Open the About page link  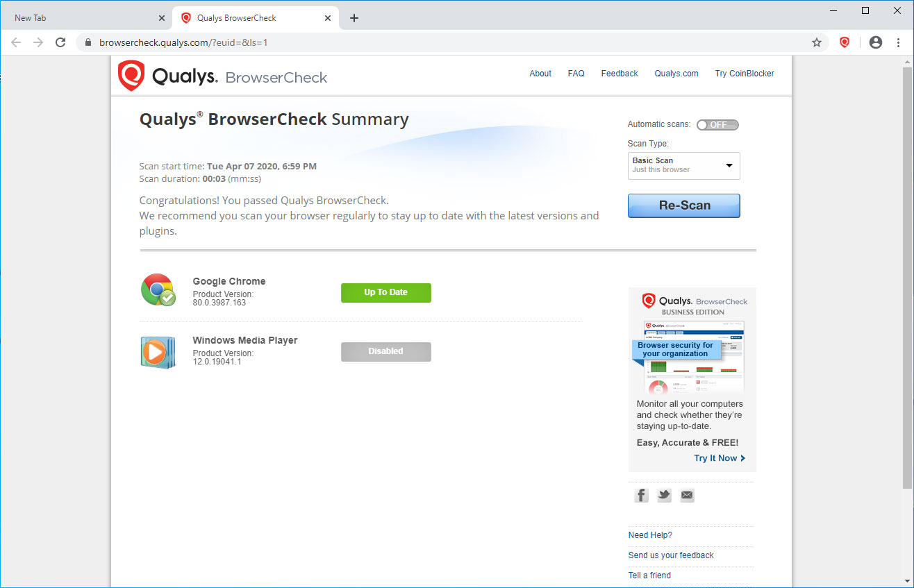click(x=540, y=74)
